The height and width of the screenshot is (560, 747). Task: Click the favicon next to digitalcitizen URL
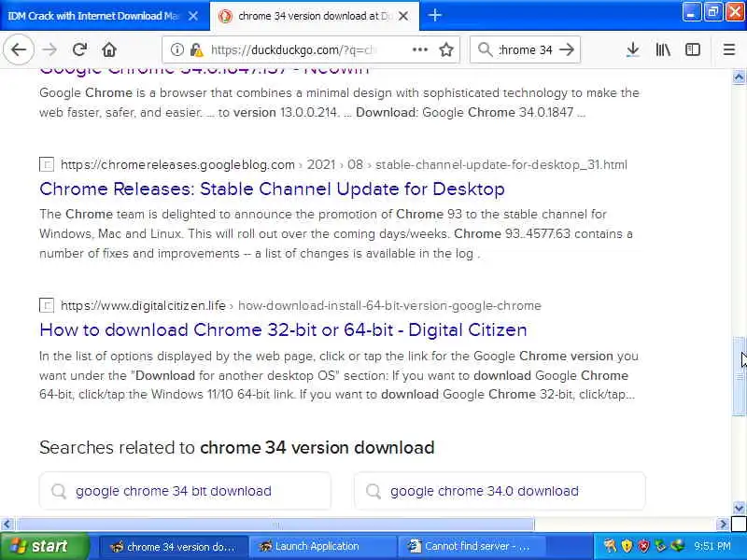click(x=47, y=306)
